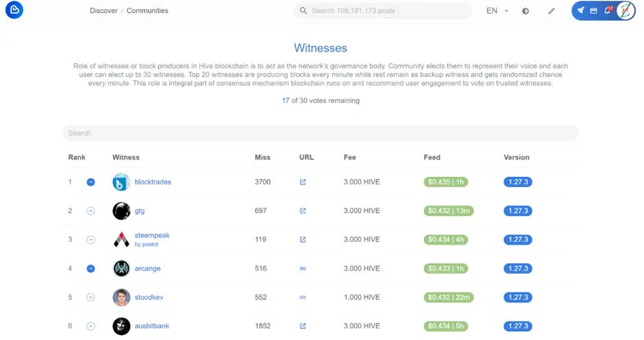
Task: Open gtg avatar image
Action: tap(121, 211)
